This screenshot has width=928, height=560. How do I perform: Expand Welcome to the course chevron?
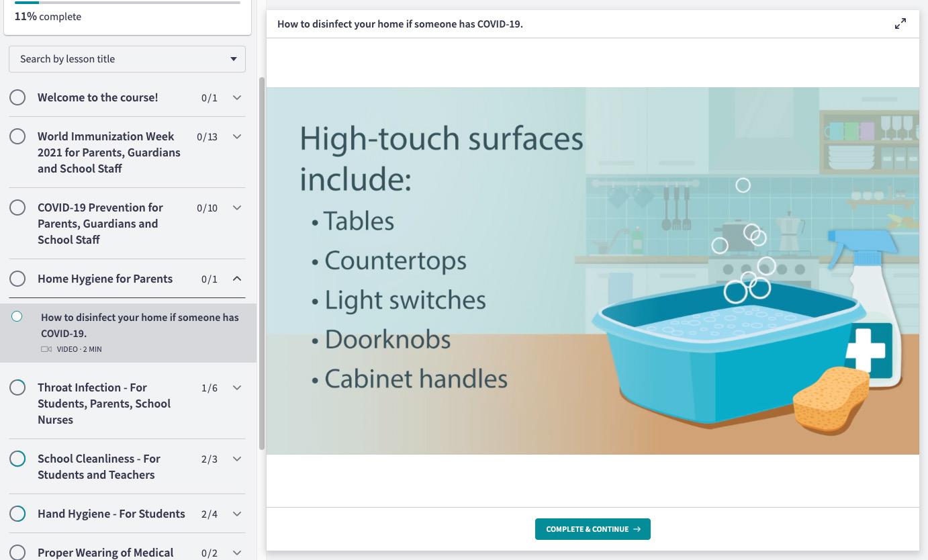coord(237,97)
